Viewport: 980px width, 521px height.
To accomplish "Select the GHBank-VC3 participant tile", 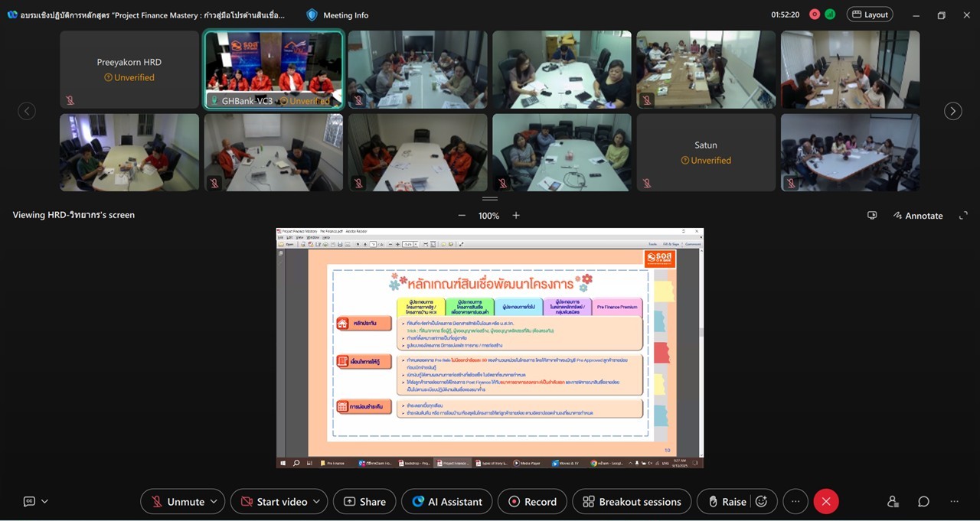I will point(273,69).
